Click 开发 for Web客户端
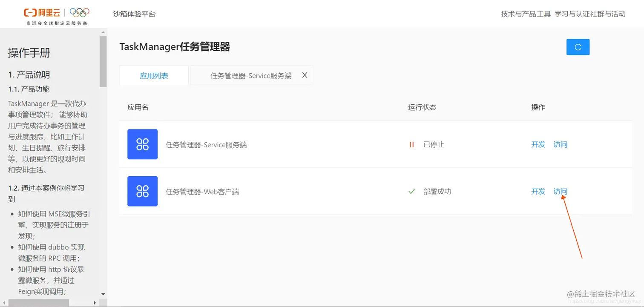 pyautogui.click(x=538, y=191)
